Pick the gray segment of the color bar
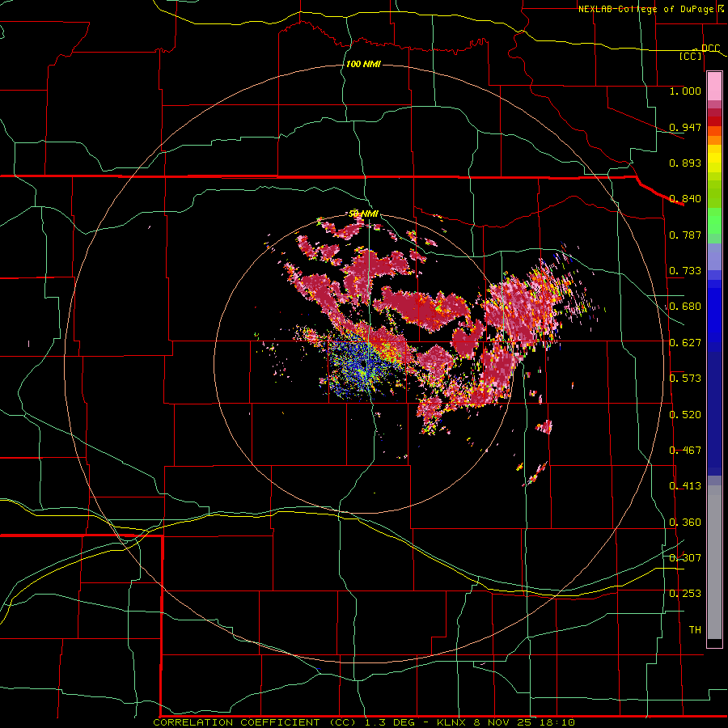Image resolution: width=728 pixels, height=728 pixels. tap(714, 562)
